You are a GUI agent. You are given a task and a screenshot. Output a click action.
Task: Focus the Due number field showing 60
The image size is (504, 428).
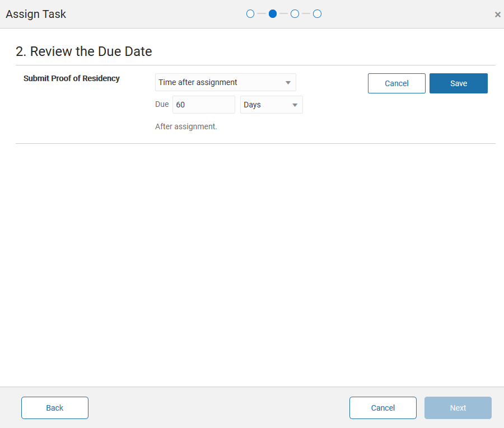tap(203, 105)
